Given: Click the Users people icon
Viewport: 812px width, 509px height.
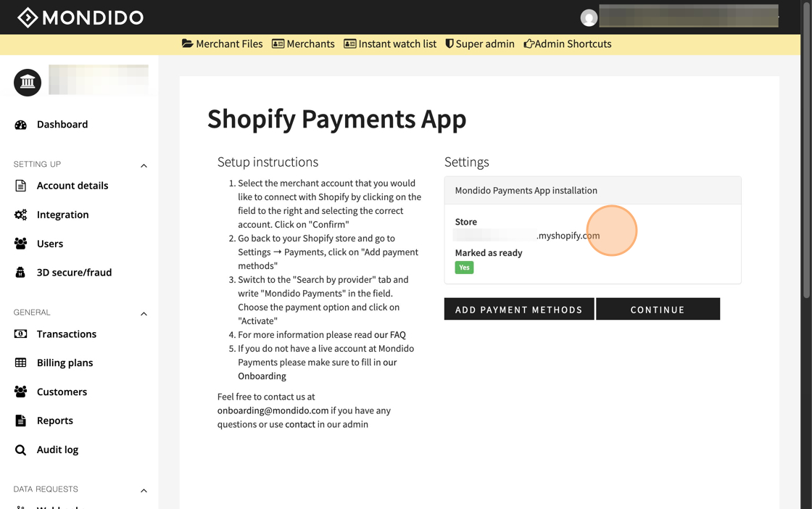Looking at the screenshot, I should coord(21,244).
